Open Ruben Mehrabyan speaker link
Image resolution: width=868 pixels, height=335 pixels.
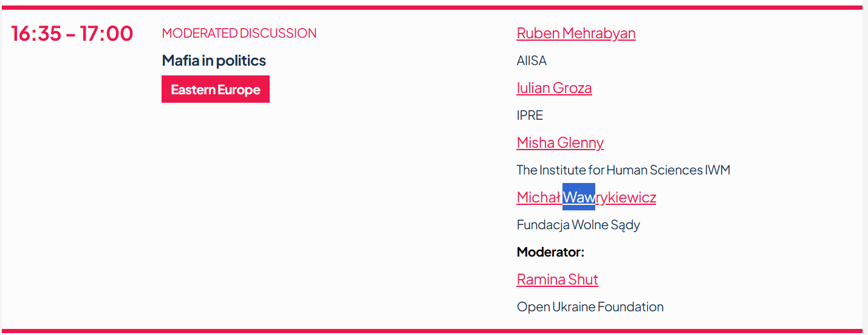pos(576,33)
